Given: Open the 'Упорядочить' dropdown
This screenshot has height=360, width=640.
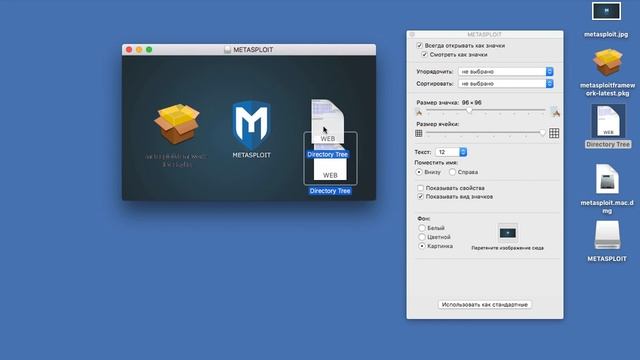Looking at the screenshot, I should click(506, 71).
